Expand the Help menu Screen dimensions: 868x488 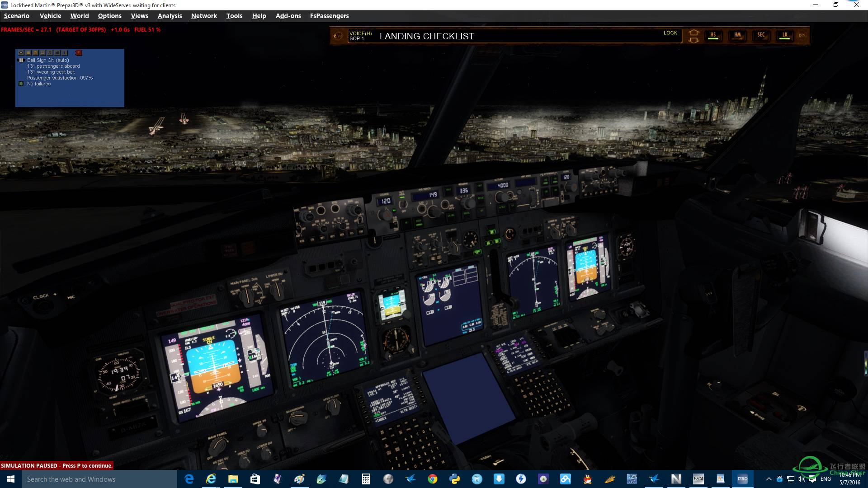(x=259, y=16)
